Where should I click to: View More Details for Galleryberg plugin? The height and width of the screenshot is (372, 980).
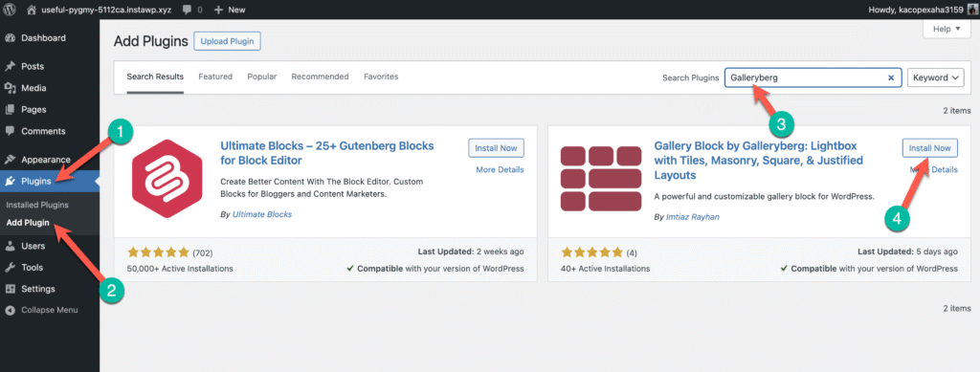pos(934,170)
